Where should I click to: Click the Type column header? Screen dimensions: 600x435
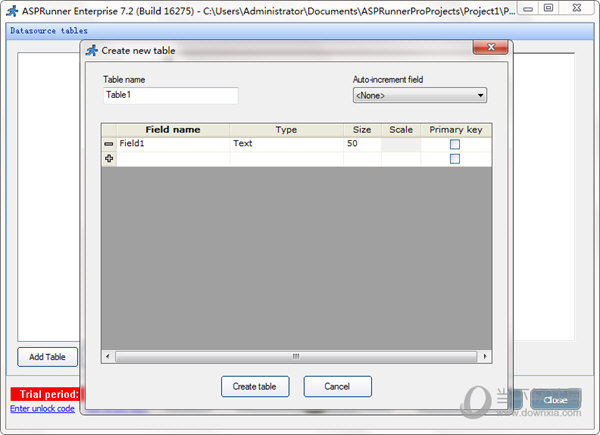[x=286, y=130]
